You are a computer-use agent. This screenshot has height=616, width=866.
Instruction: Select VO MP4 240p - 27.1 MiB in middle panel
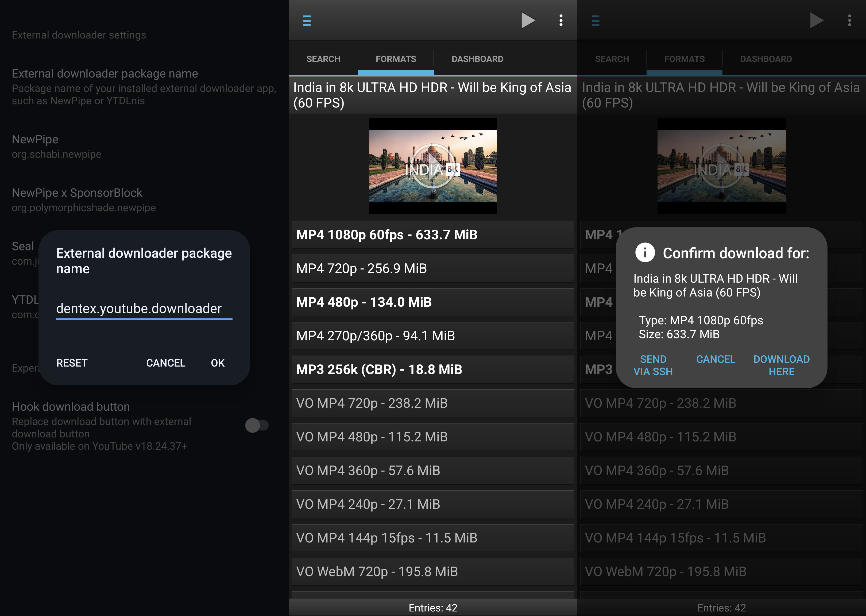pos(433,505)
